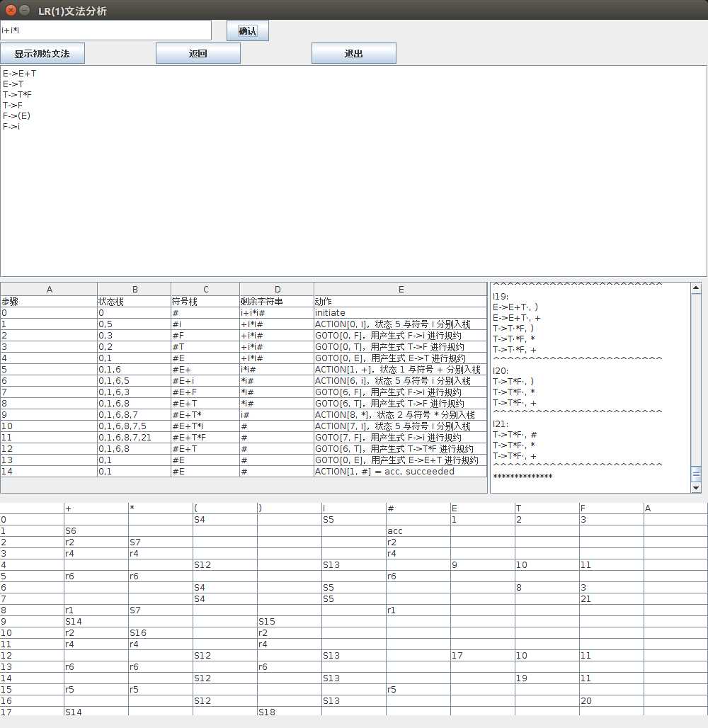Select column header E in analysis table

click(x=401, y=289)
